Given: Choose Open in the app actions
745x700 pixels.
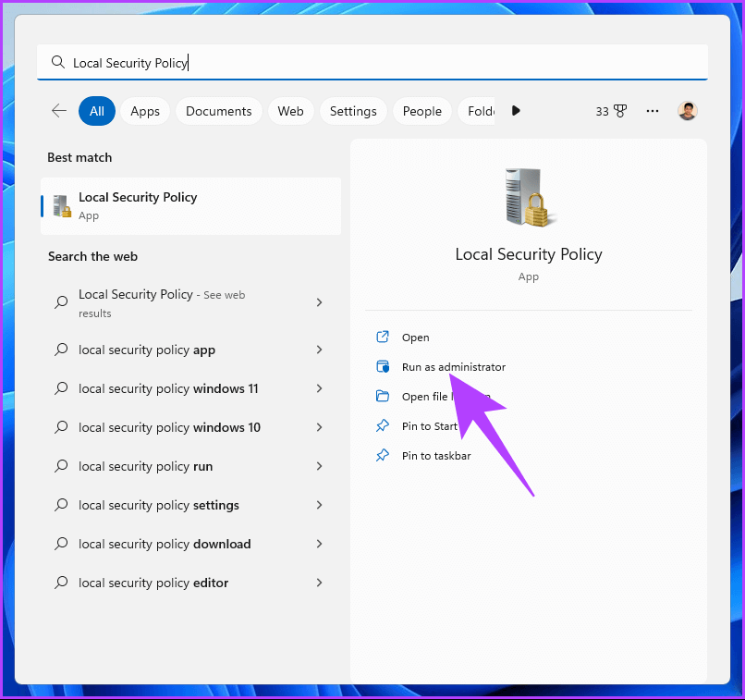Looking at the screenshot, I should [x=415, y=338].
